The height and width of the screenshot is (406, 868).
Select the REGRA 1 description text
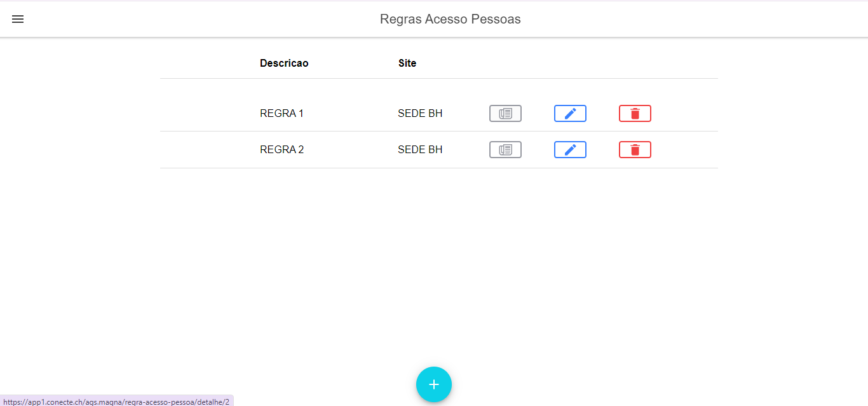[281, 114]
